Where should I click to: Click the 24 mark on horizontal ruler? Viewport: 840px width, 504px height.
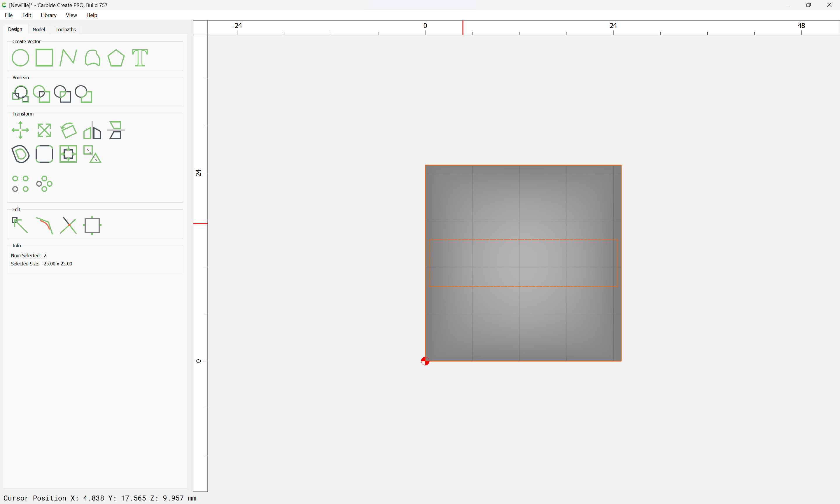point(613,26)
